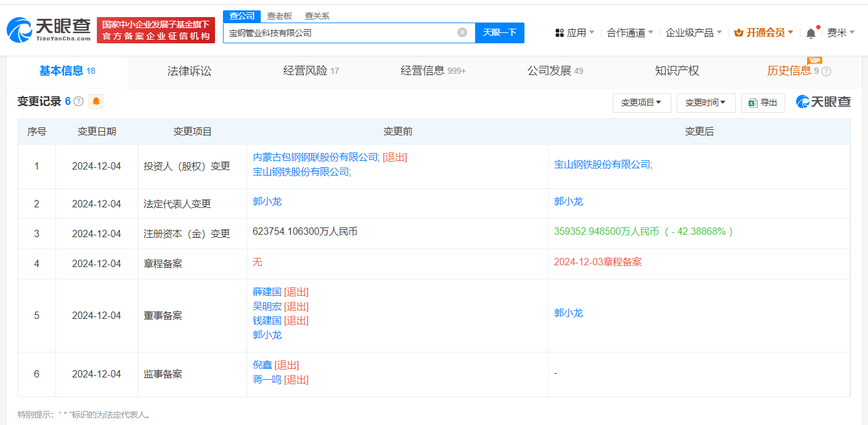Open 内蒙古包钢钢联股份有限公司 link

[x=316, y=157]
